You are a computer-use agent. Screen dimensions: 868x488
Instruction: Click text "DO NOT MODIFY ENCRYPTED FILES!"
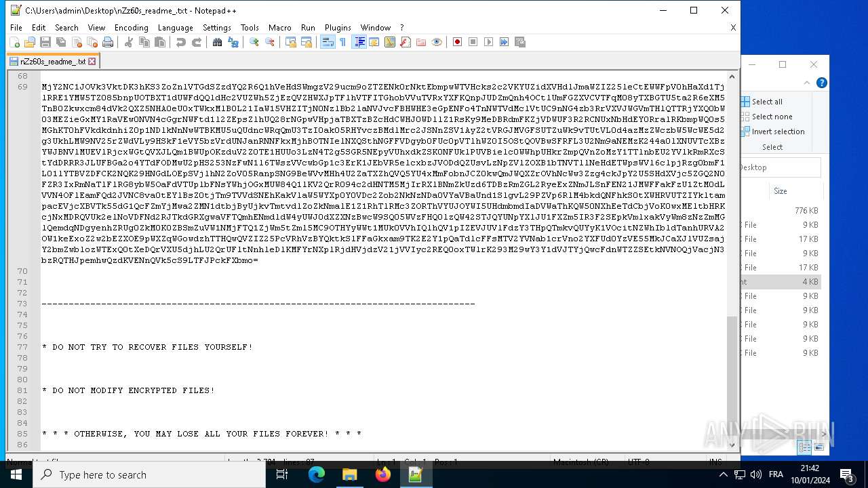[134, 390]
